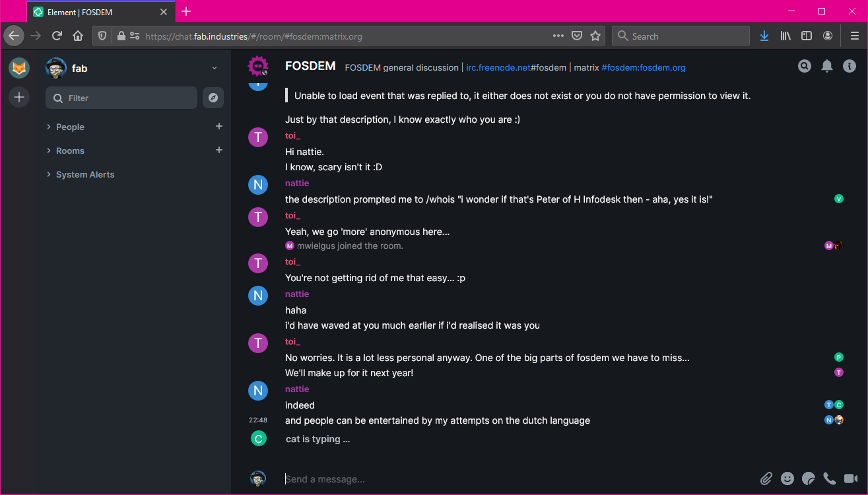Open the fab user menu dropdown
868x495 pixels.
pyautogui.click(x=215, y=68)
